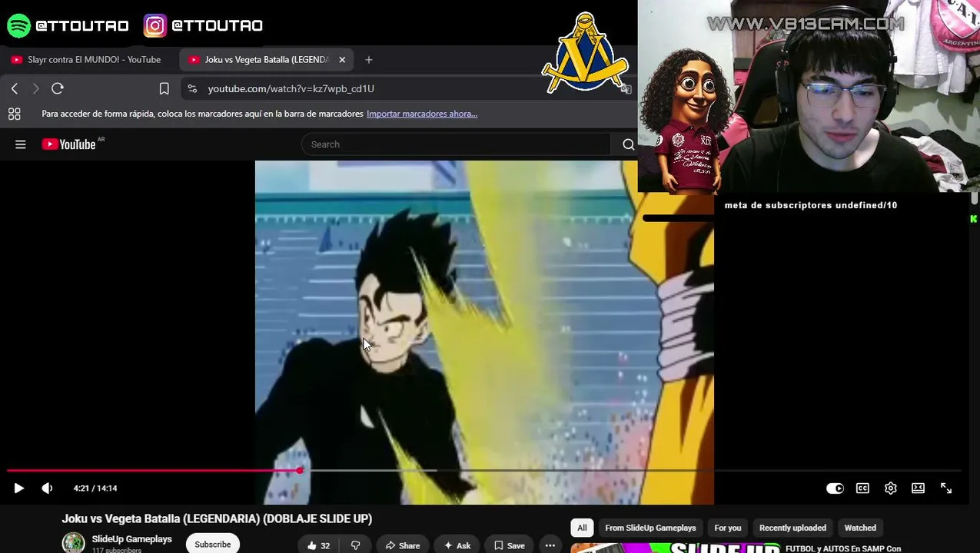Viewport: 980px width, 553px height.
Task: Mute the video with the volume icon
Action: (47, 488)
